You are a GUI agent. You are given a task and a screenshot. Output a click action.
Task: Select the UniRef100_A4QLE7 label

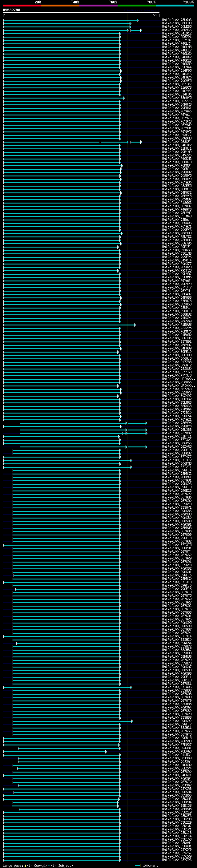pyautogui.click(x=177, y=50)
